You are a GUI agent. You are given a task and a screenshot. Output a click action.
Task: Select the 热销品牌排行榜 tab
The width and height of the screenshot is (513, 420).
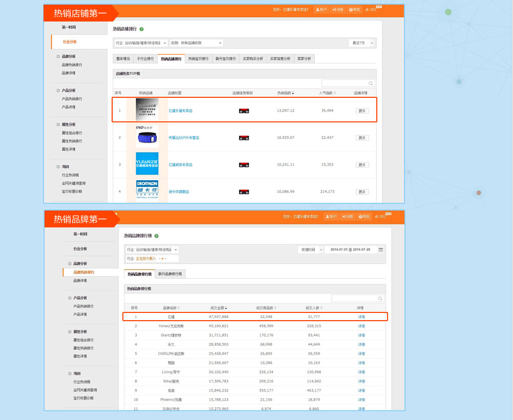tap(140, 274)
